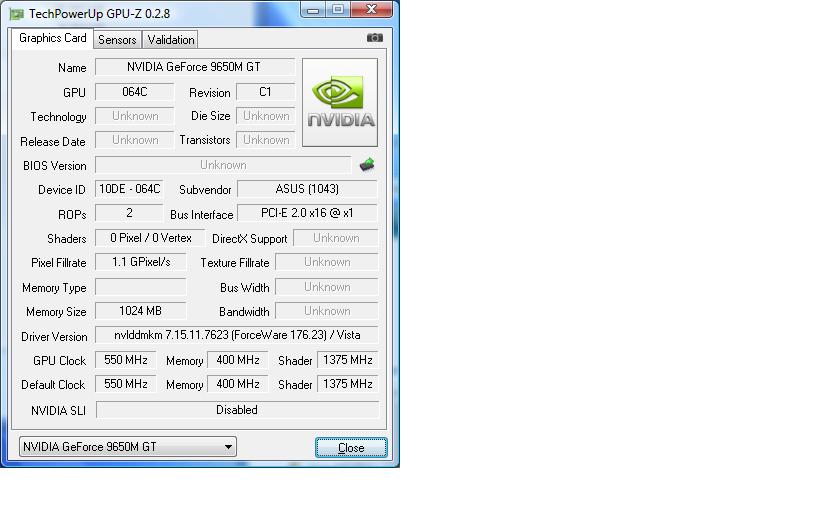Click the 'Bus Interface' label
840x525 pixels.
click(201, 215)
